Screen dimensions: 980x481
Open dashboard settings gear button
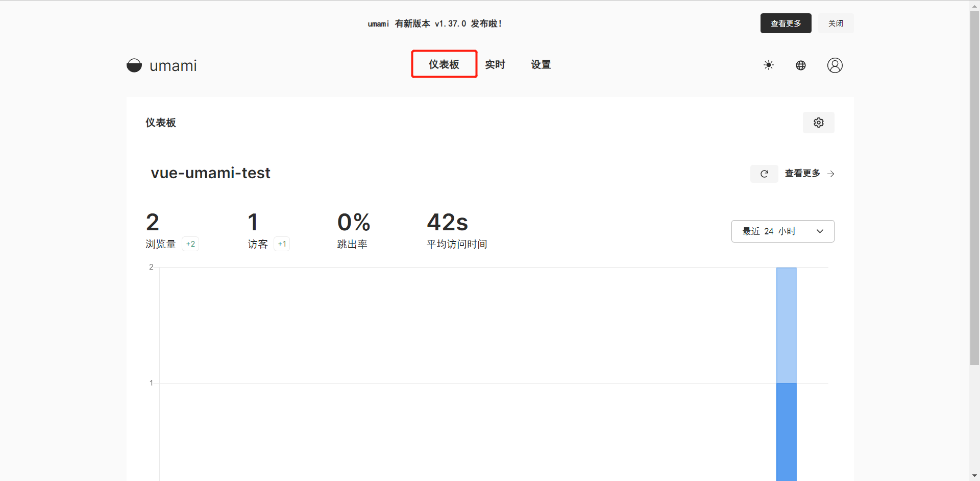819,123
